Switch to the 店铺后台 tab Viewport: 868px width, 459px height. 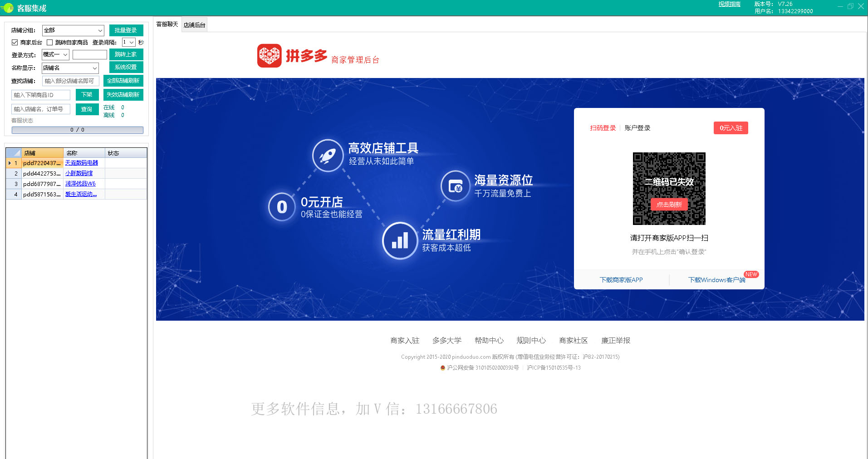194,24
